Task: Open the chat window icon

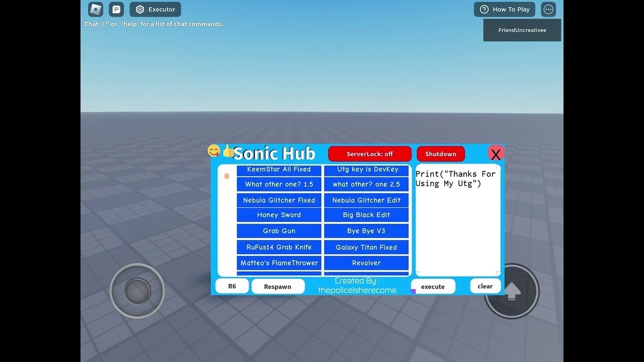Action: click(x=116, y=9)
